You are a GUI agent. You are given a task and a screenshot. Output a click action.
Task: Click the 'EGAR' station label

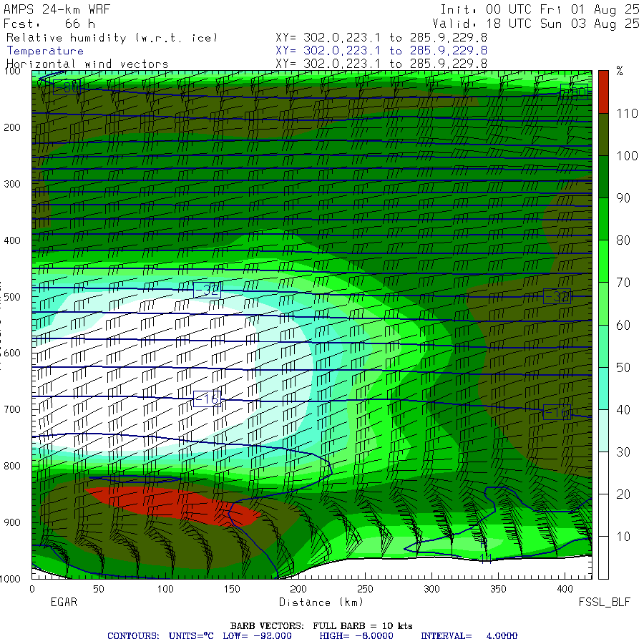(x=64, y=602)
